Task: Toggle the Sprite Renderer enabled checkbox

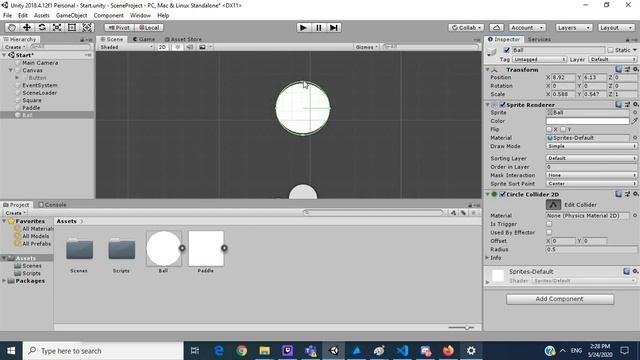Action: coord(503,104)
